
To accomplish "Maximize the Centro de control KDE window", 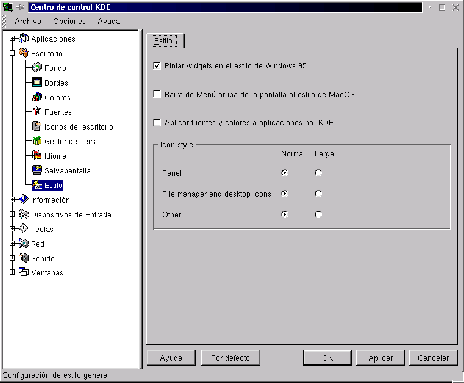I will coord(442,7).
